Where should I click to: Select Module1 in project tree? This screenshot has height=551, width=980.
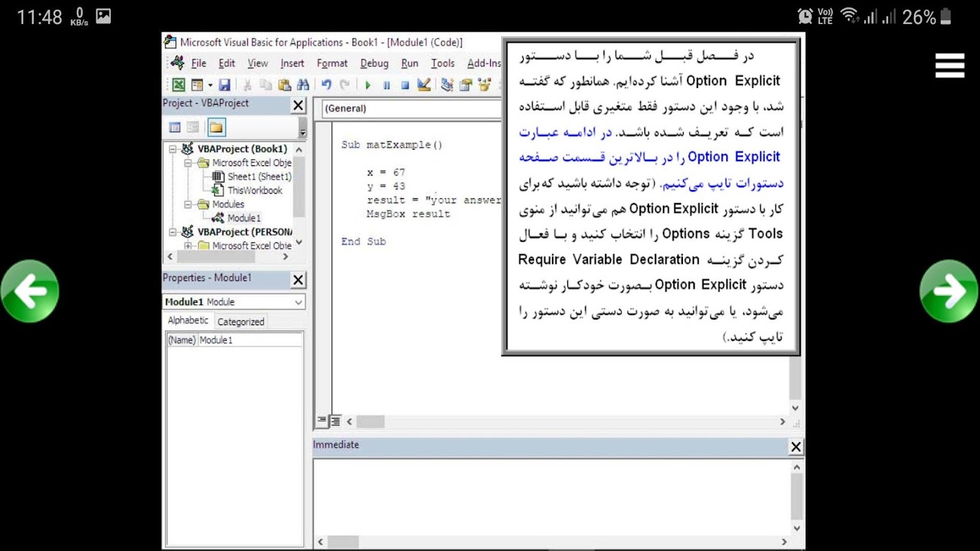[x=244, y=218]
